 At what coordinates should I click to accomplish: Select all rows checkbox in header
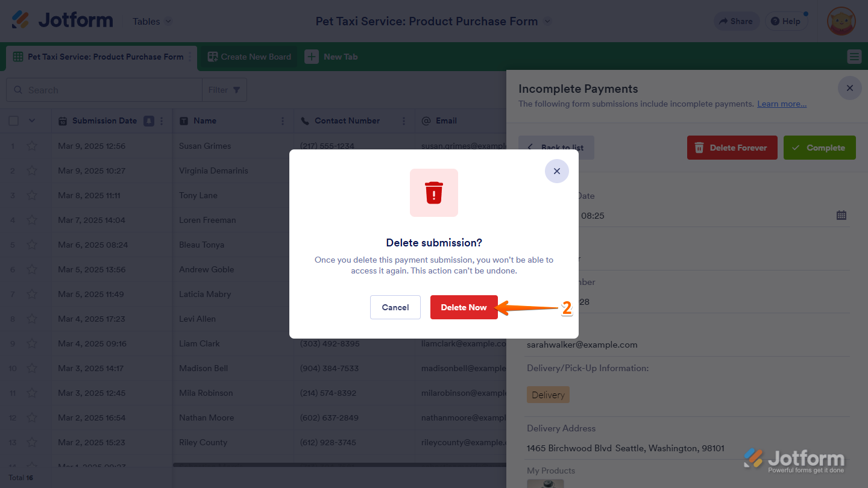[14, 121]
